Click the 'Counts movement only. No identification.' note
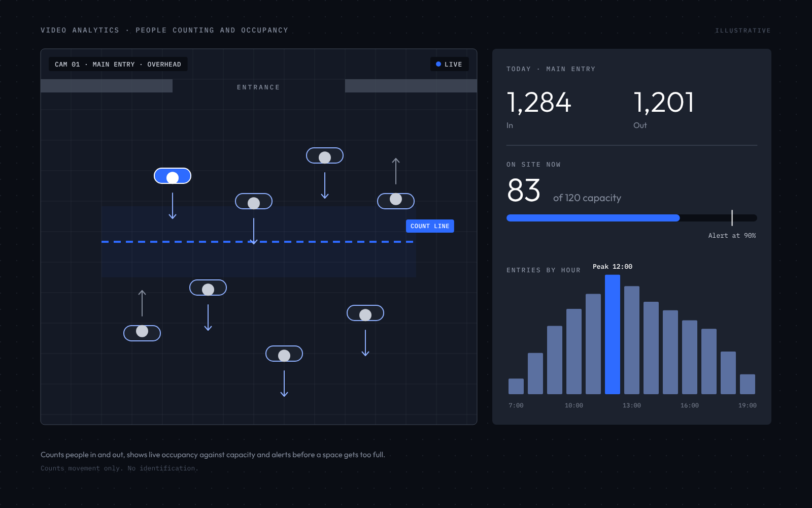Viewport: 812px width, 508px height. (119, 468)
